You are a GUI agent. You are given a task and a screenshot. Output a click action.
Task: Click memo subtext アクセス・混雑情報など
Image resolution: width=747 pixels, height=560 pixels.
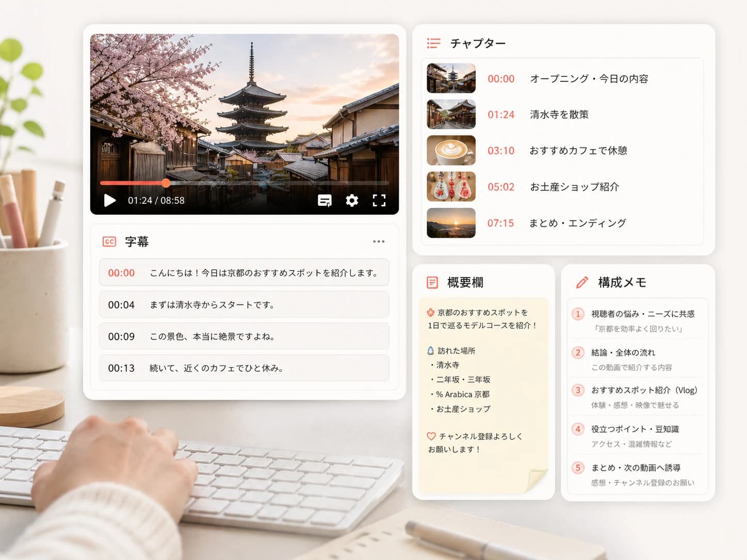coord(631,444)
